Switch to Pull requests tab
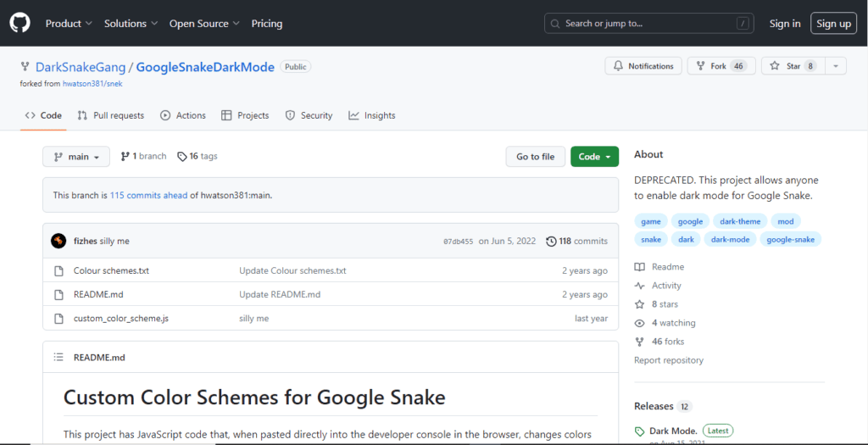 click(111, 115)
